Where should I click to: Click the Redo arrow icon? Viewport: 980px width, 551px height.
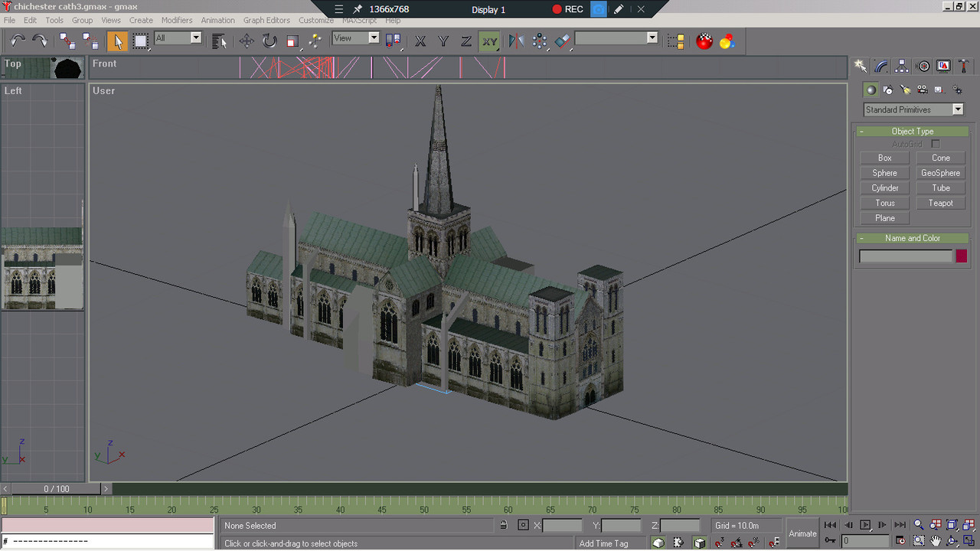(x=40, y=41)
